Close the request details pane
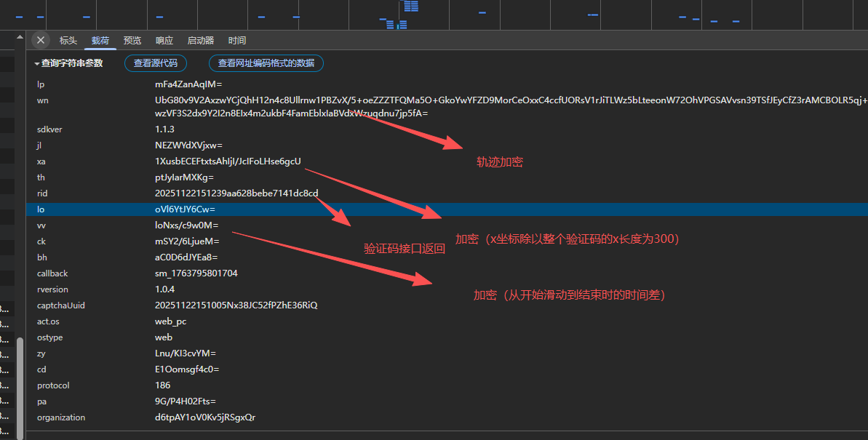 tap(41, 40)
